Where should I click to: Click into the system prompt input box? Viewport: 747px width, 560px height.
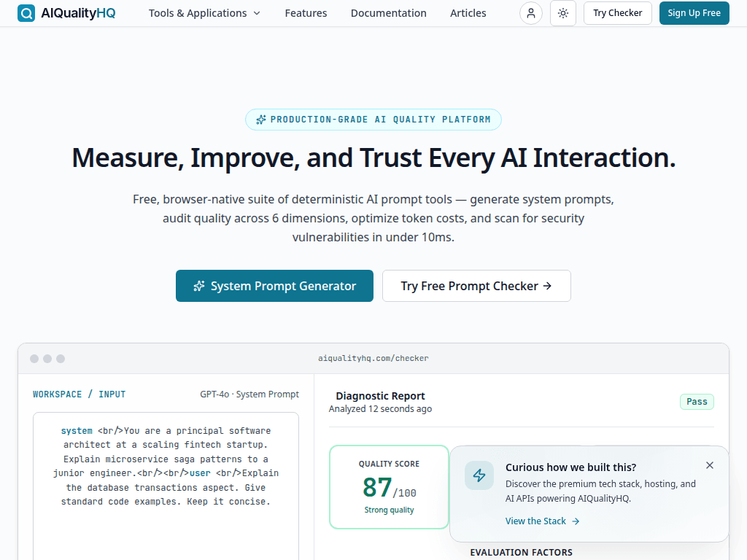tap(166, 486)
